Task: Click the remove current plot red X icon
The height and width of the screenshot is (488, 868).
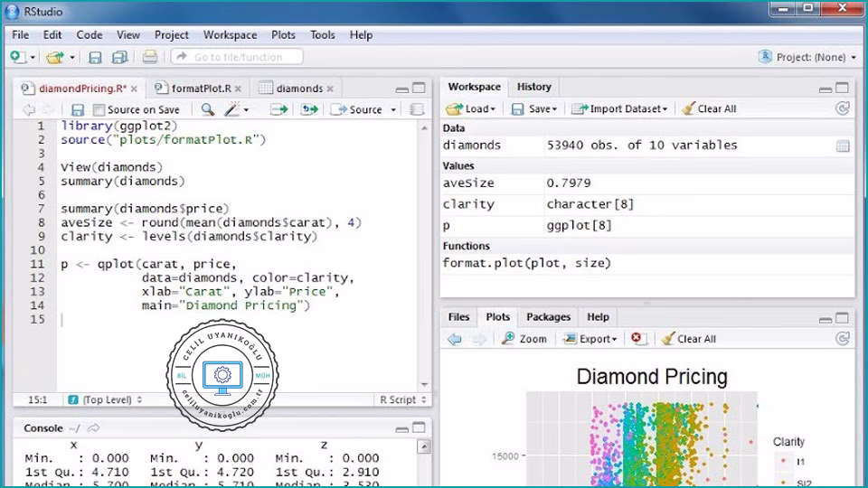Action: pos(637,339)
